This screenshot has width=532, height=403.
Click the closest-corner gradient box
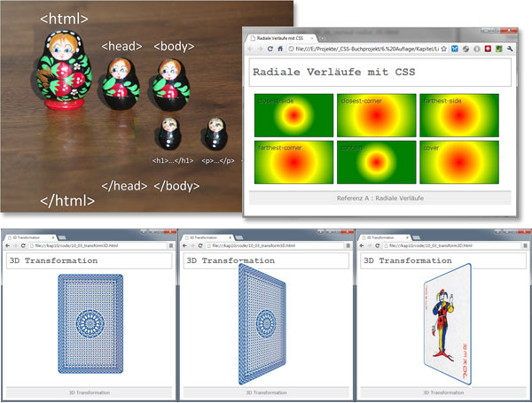coord(376,115)
